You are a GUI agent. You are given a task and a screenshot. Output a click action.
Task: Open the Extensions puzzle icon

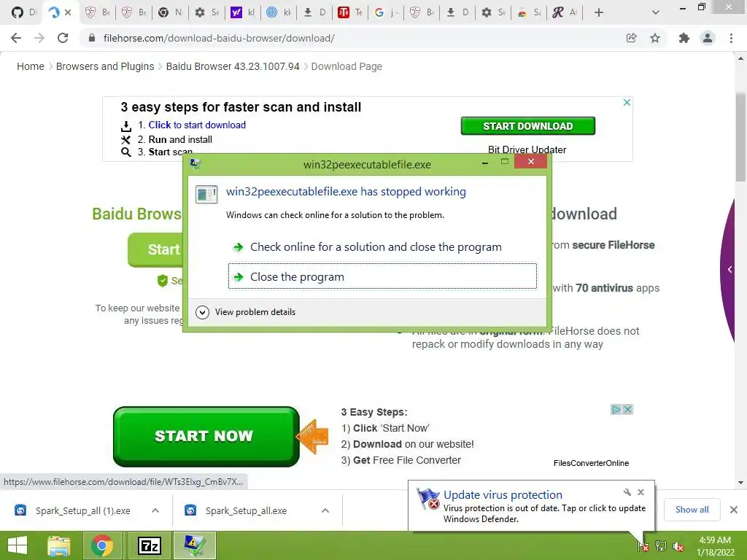pyautogui.click(x=684, y=38)
